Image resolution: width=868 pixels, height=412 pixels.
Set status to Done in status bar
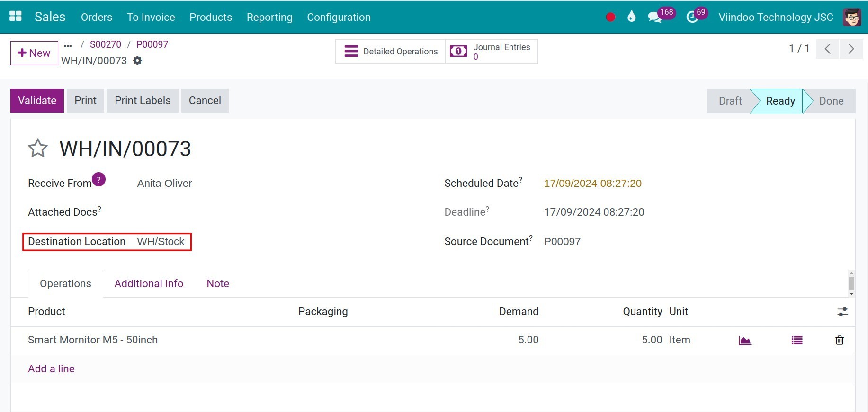coord(831,101)
